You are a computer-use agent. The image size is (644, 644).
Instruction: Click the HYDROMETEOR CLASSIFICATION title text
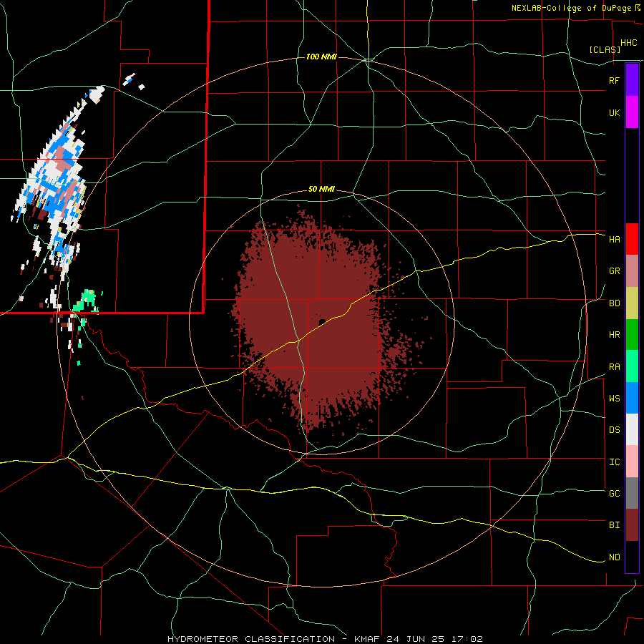(251, 639)
